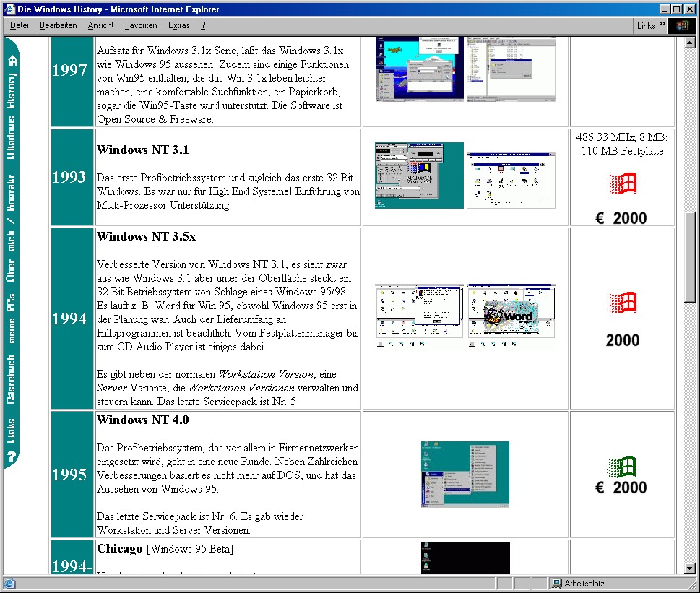Open the file manager screenshot in the 1997 row
Viewport: 700px width, 593px height.
click(511, 69)
